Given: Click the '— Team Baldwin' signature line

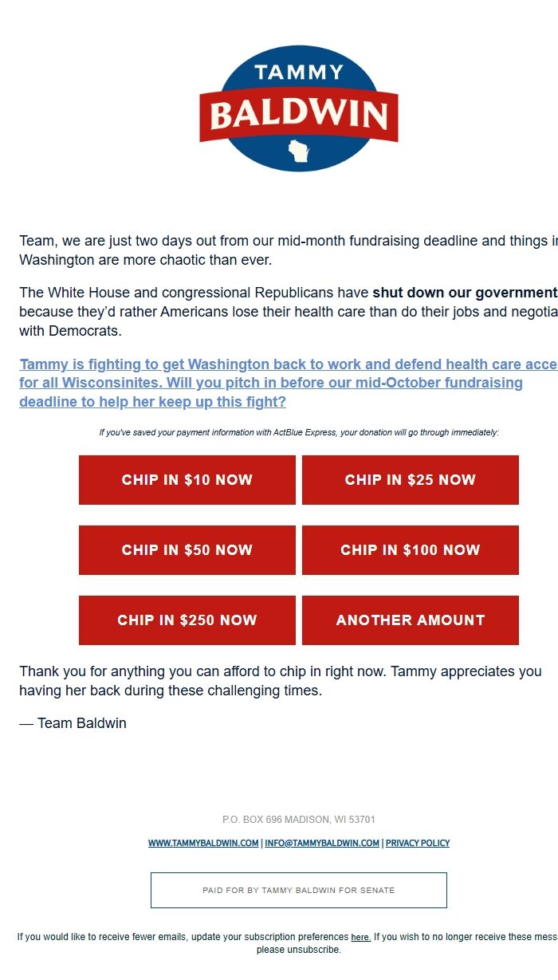Looking at the screenshot, I should coord(73,723).
